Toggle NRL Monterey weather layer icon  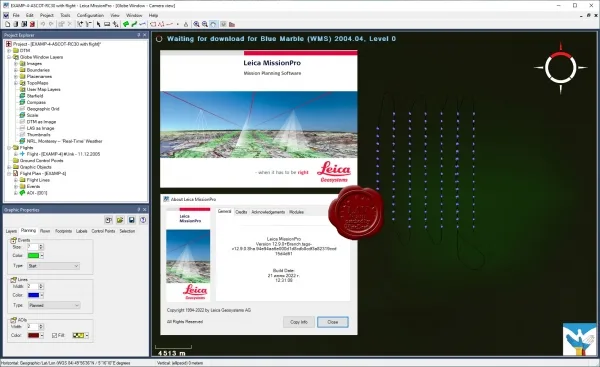tap(23, 141)
